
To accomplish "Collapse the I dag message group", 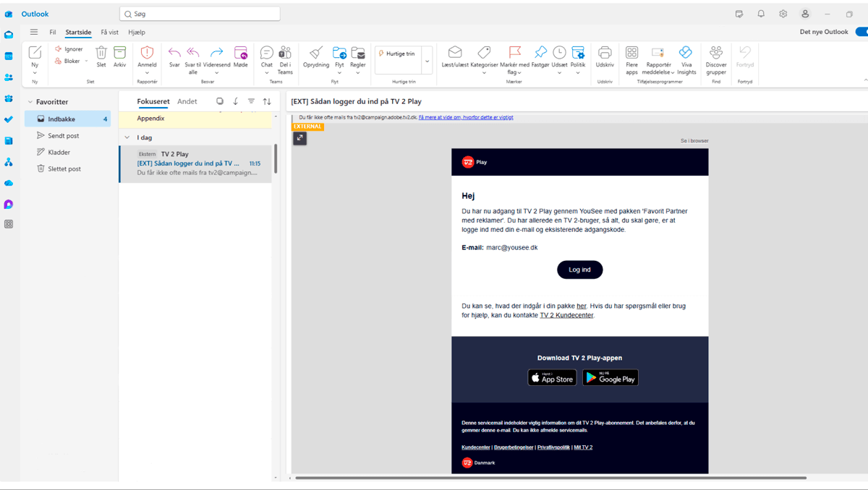I will (127, 137).
